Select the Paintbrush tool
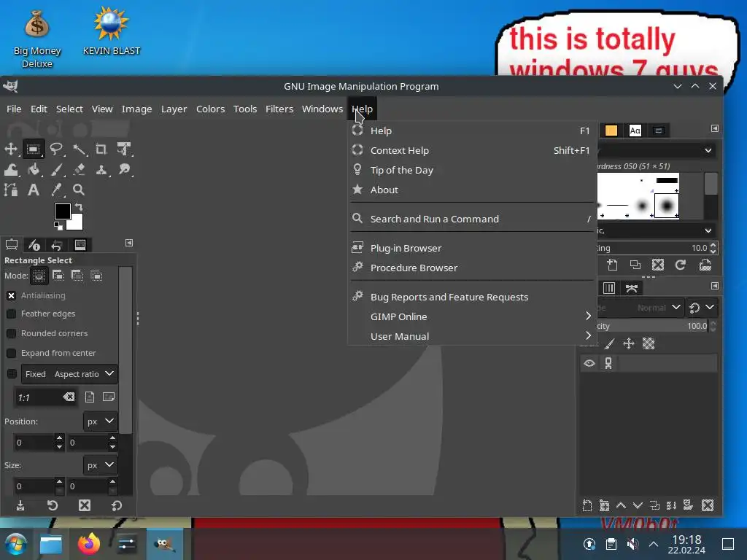The height and width of the screenshot is (560, 747). click(56, 169)
